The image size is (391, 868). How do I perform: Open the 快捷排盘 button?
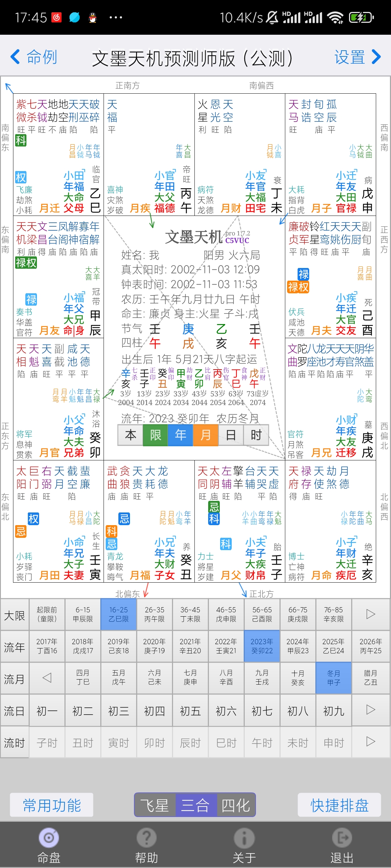click(339, 805)
